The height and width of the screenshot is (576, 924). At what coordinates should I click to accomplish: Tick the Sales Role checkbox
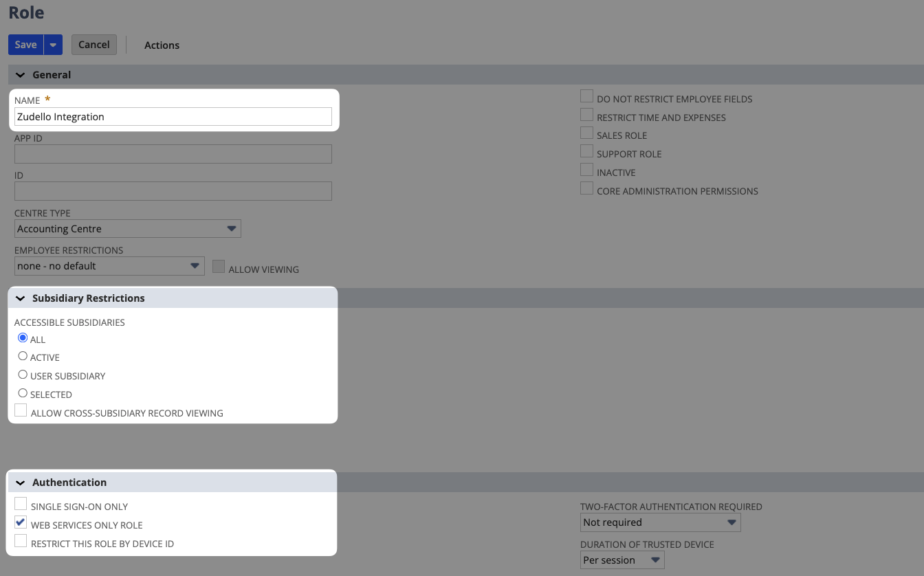(x=586, y=133)
